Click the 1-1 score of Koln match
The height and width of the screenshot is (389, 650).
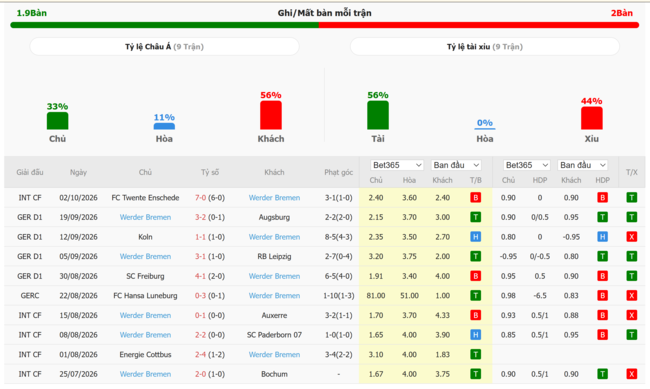(201, 237)
